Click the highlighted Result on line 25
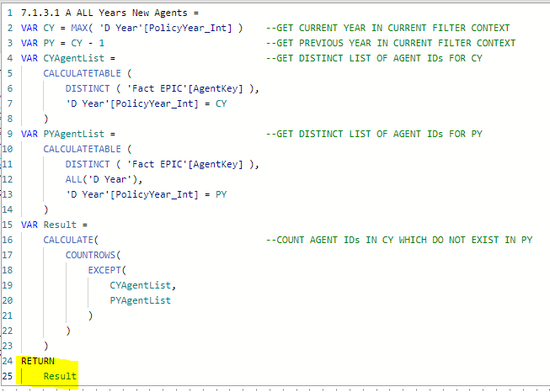This screenshot has width=550, height=392. click(x=60, y=376)
